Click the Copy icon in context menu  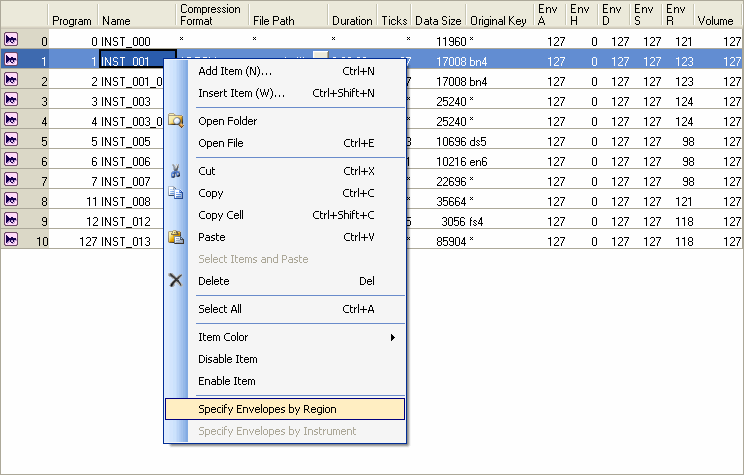(x=176, y=193)
